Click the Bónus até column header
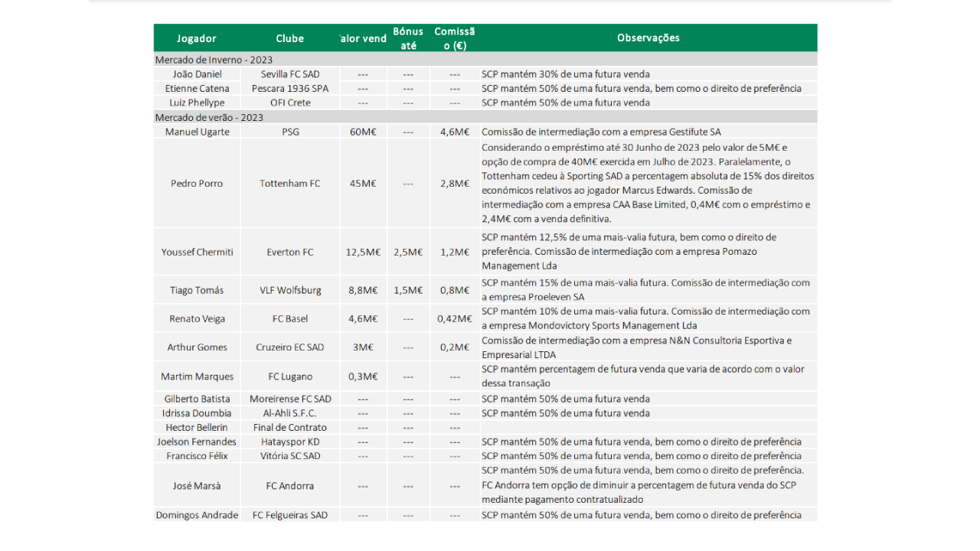980x551 pixels. click(x=408, y=38)
